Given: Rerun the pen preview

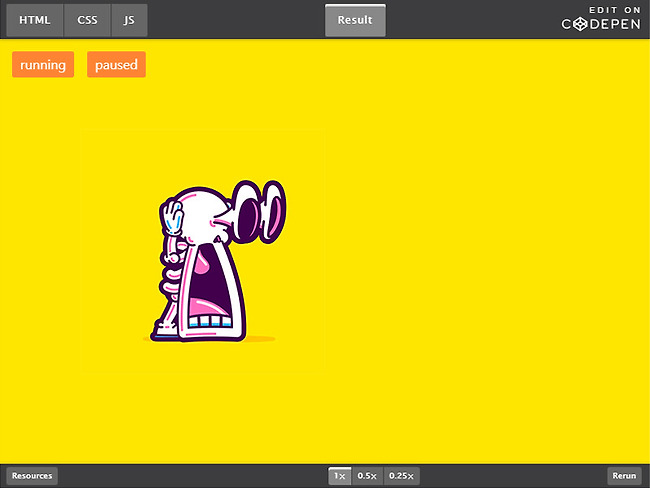Looking at the screenshot, I should (624, 476).
